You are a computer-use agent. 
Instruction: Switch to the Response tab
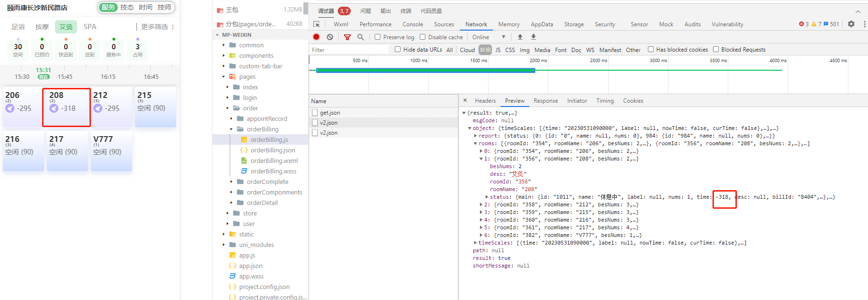click(545, 101)
